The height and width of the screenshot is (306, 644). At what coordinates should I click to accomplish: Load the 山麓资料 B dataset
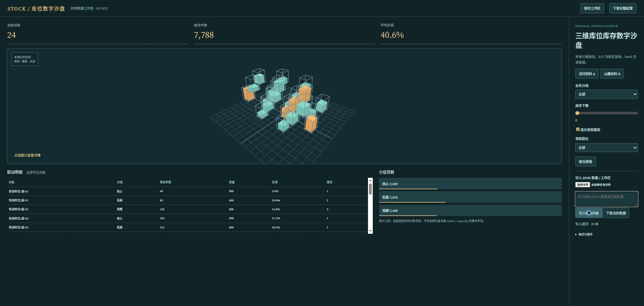click(612, 74)
